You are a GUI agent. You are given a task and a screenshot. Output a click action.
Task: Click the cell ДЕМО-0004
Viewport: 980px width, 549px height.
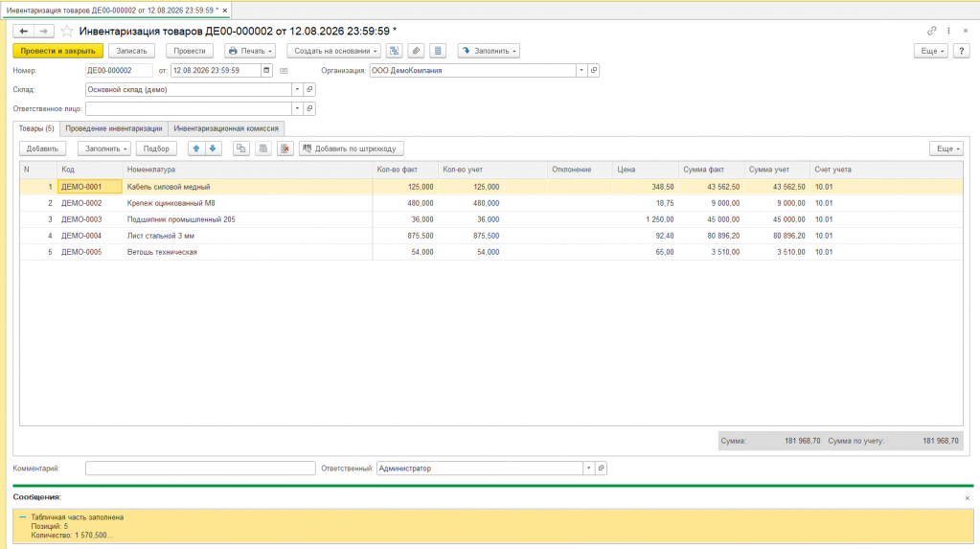coord(89,236)
